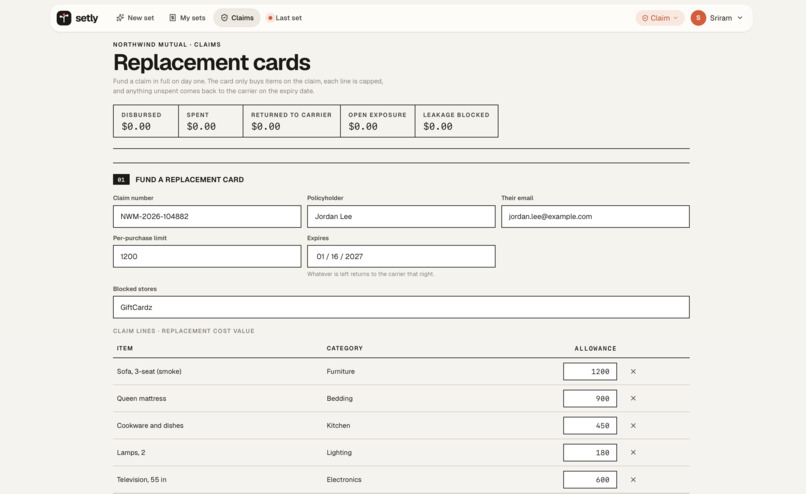Open the New set tab
Viewport: 806px width, 494px height.
135,18
